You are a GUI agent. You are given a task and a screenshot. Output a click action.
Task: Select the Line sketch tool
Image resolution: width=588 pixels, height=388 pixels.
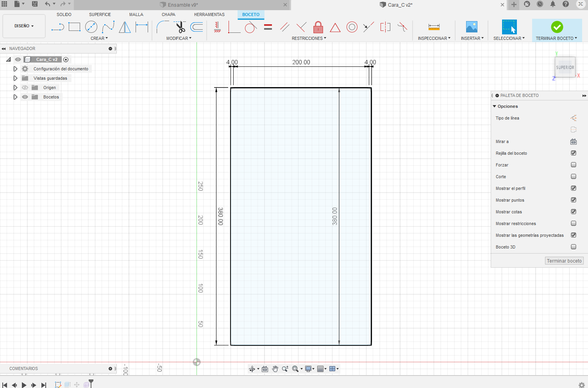pyautogui.click(x=57, y=27)
